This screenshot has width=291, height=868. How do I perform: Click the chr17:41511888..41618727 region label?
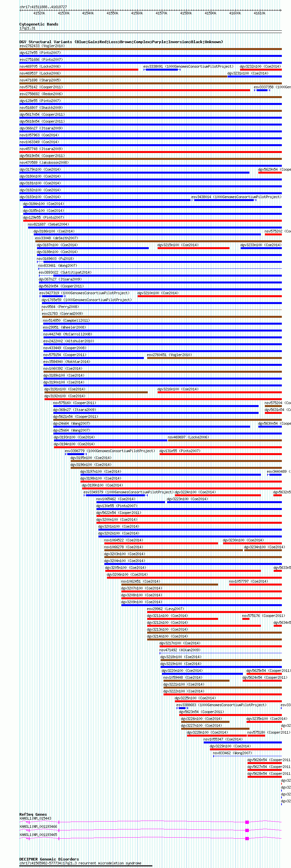(43, 7)
